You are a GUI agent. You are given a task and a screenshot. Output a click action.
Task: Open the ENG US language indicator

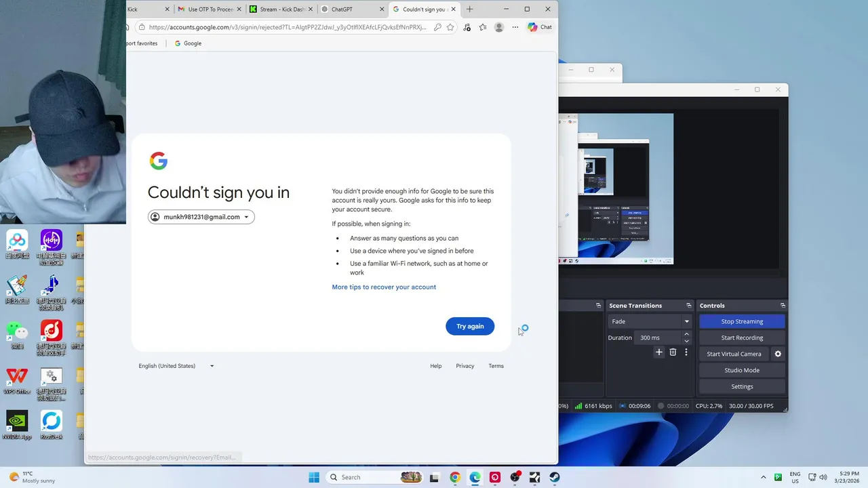pos(795,477)
